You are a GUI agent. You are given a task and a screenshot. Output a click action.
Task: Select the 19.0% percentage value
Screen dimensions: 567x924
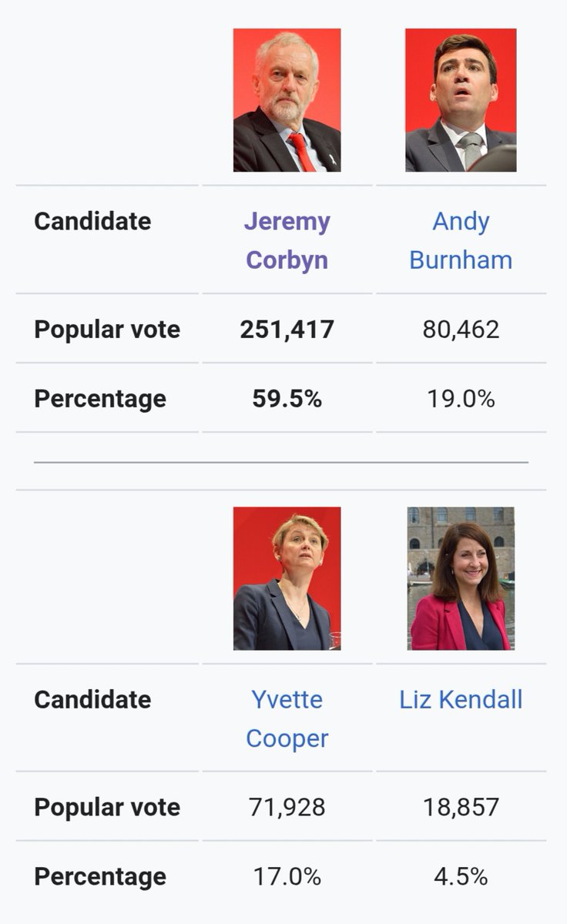461,399
